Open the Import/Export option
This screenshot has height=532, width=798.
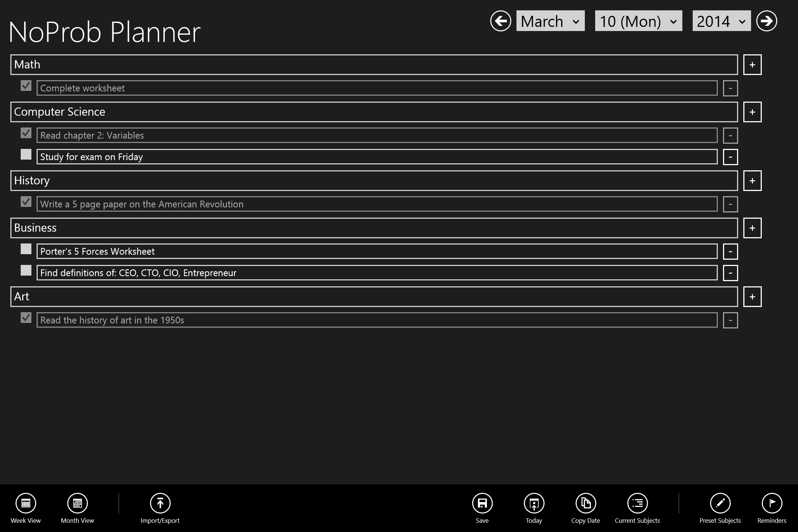(160, 503)
